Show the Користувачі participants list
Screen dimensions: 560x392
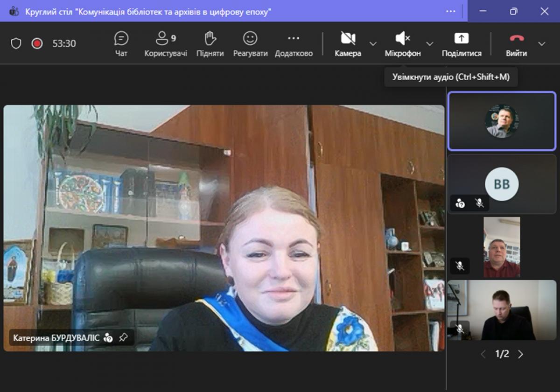pyautogui.click(x=166, y=44)
